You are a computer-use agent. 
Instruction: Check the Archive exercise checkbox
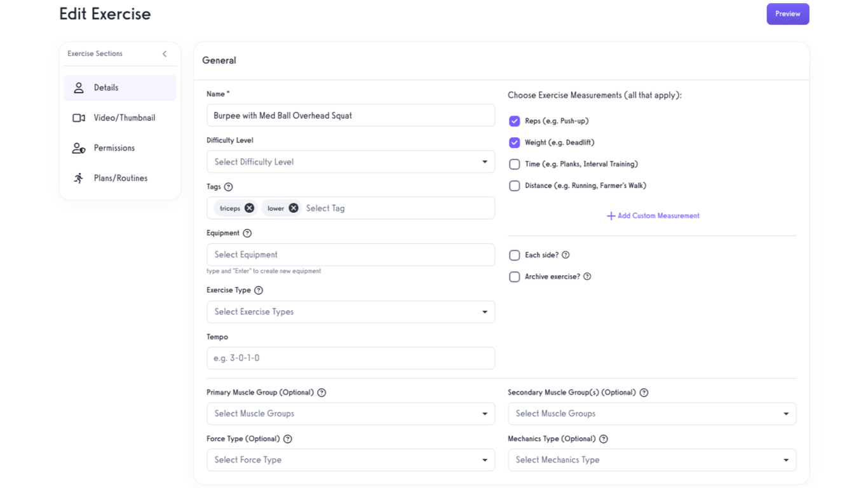(x=515, y=276)
